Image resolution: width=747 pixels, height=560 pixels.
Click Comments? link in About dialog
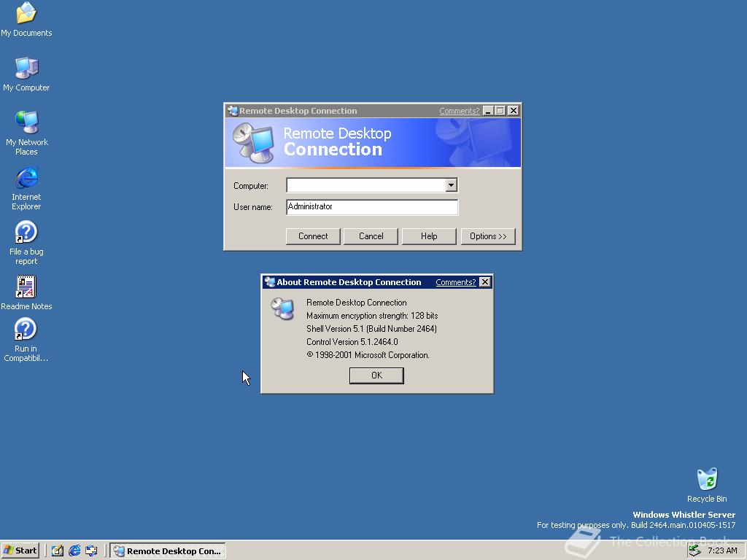coord(455,282)
